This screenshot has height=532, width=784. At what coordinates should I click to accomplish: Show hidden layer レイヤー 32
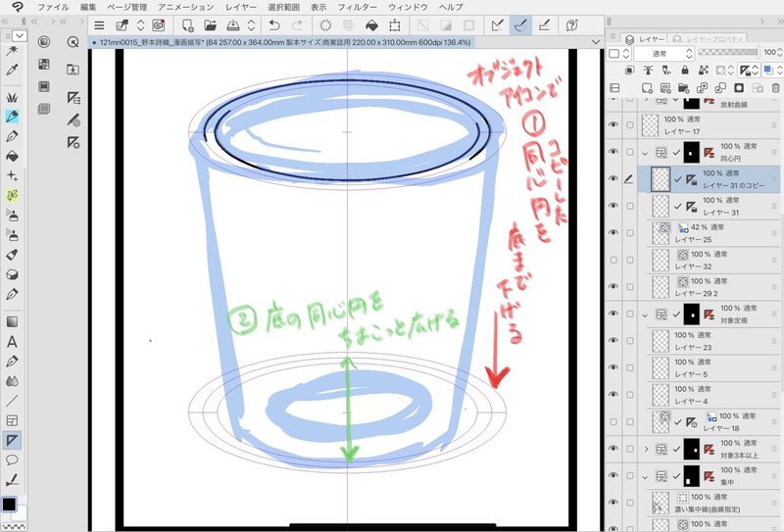(x=613, y=260)
